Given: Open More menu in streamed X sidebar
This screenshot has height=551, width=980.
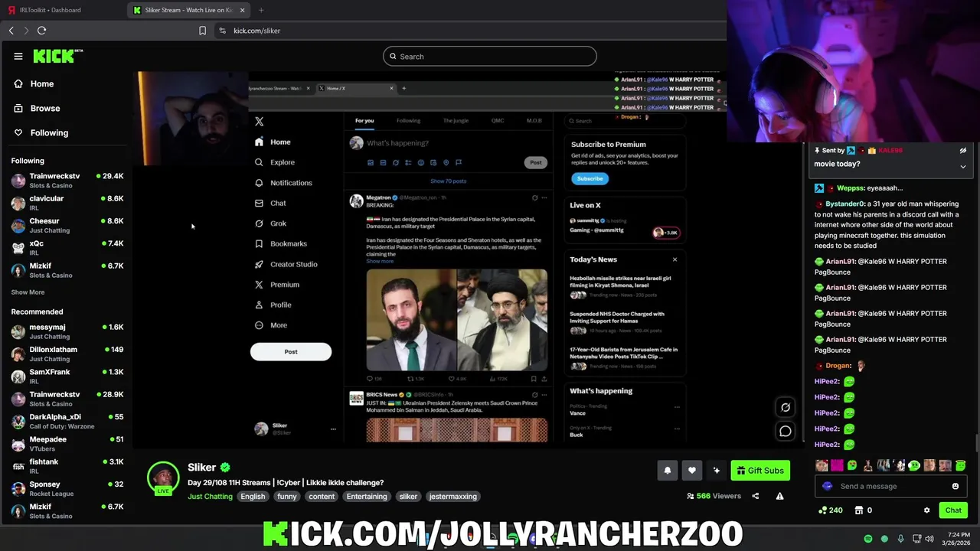Looking at the screenshot, I should 271,325.
